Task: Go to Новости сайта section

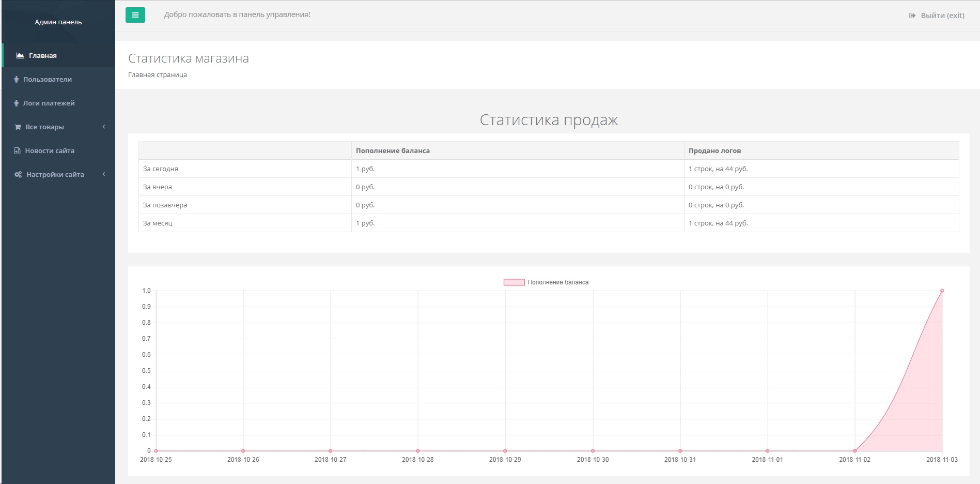Action: pyautogui.click(x=50, y=150)
